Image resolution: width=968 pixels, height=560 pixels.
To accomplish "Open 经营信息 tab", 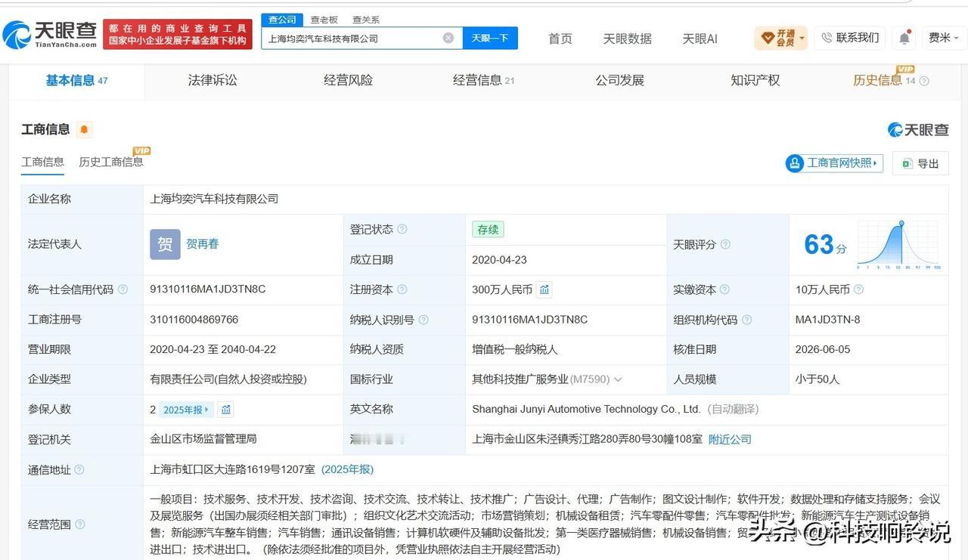I will [x=483, y=80].
